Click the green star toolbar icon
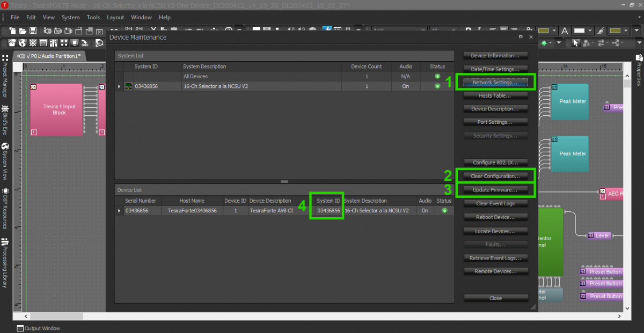Screen dimensions: 644x333 [x=544, y=42]
